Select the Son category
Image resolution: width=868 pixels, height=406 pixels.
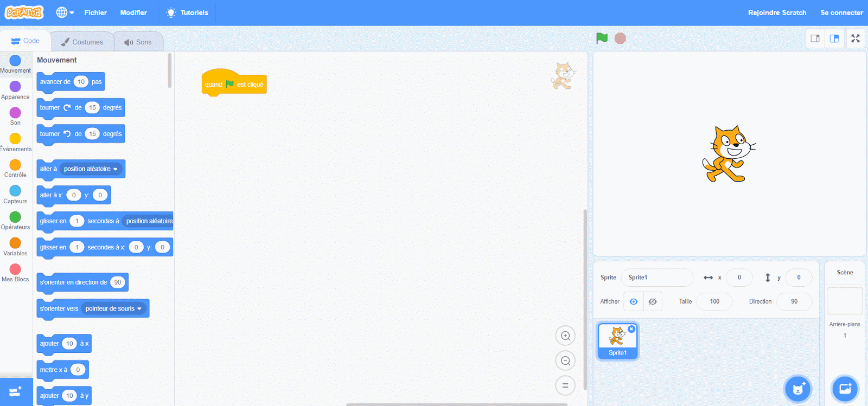point(15,116)
